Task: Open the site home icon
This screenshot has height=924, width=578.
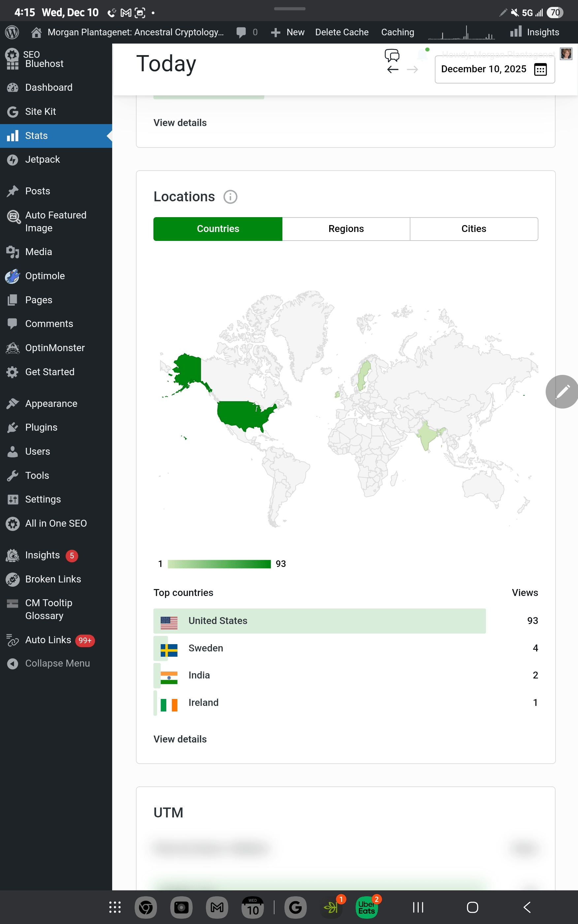Action: click(x=36, y=32)
